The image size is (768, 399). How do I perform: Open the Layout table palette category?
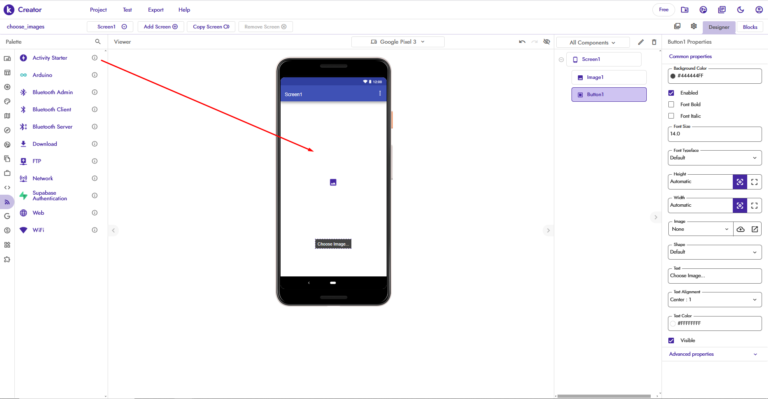click(7, 72)
